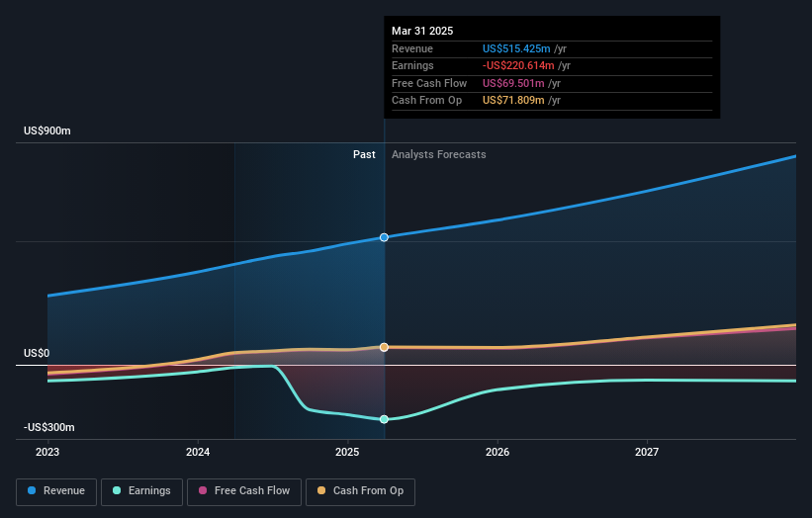Click the 2024 x-axis label

198,452
